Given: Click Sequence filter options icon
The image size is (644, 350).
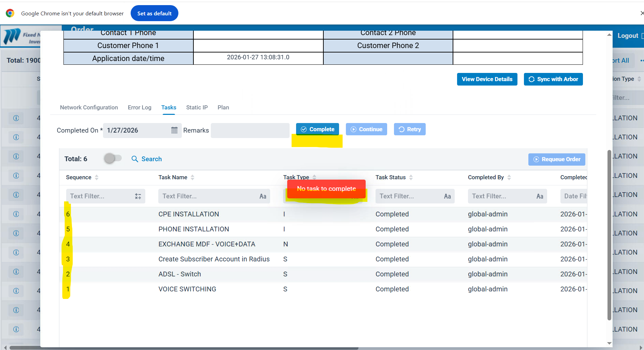Looking at the screenshot, I should (138, 196).
